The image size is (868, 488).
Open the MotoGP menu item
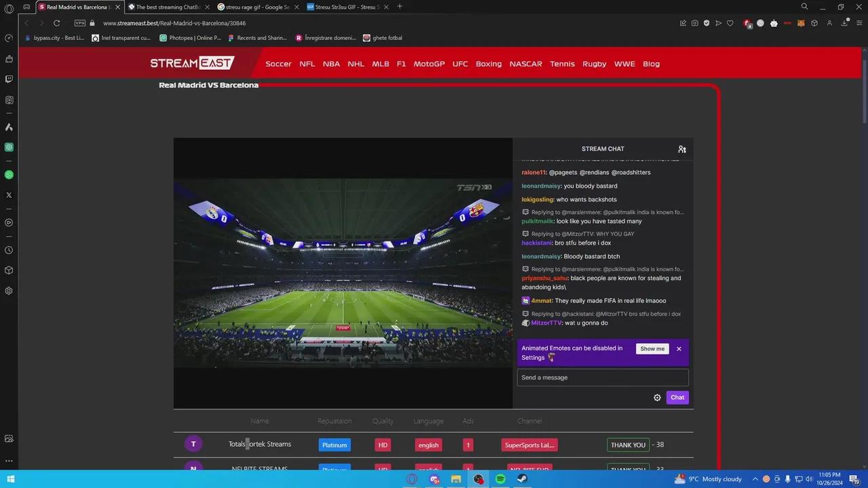pyautogui.click(x=429, y=64)
